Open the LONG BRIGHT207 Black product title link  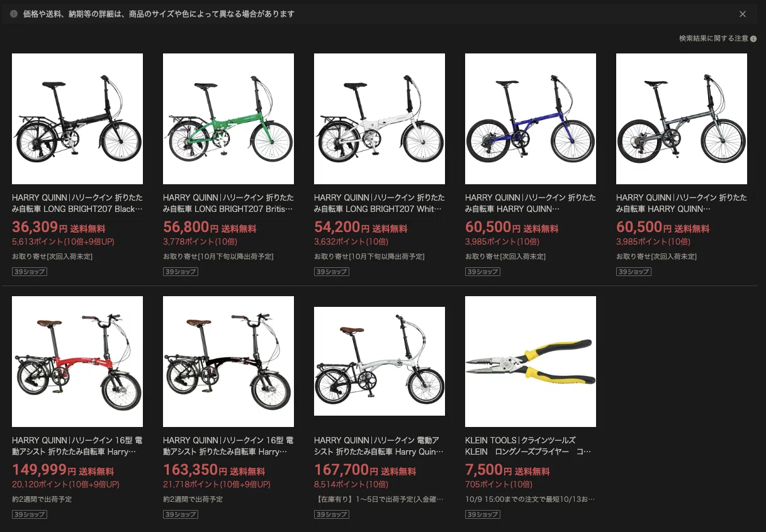tap(77, 203)
